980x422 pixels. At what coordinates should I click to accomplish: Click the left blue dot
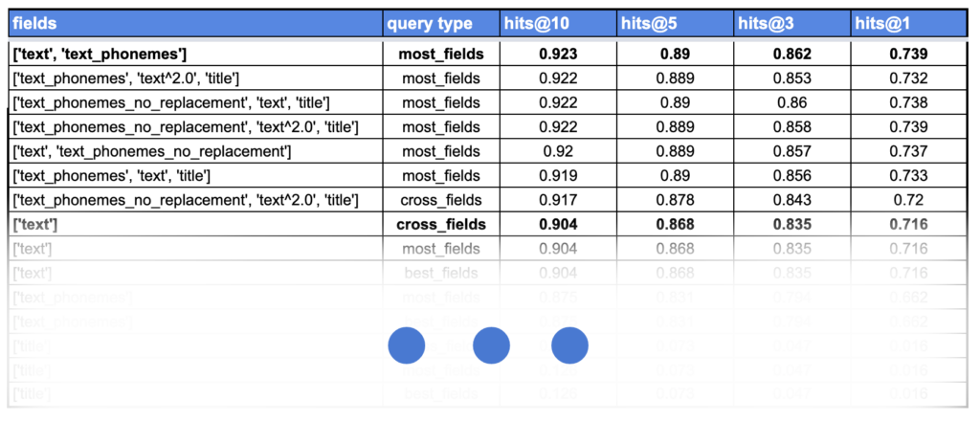pos(406,344)
